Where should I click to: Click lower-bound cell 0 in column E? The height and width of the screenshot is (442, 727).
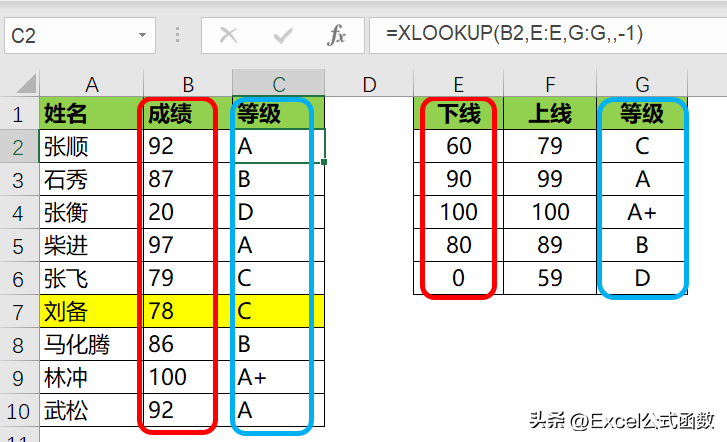458,278
